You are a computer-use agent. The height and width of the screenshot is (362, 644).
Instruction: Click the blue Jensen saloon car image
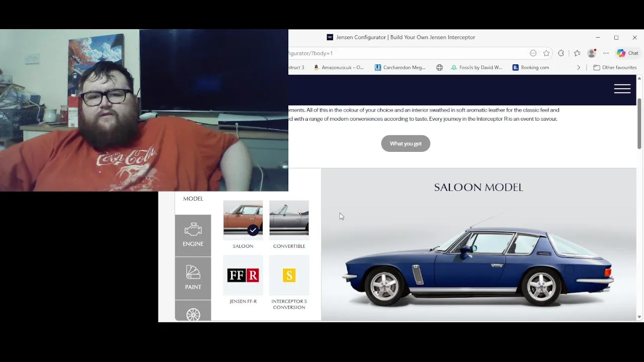[478, 260]
